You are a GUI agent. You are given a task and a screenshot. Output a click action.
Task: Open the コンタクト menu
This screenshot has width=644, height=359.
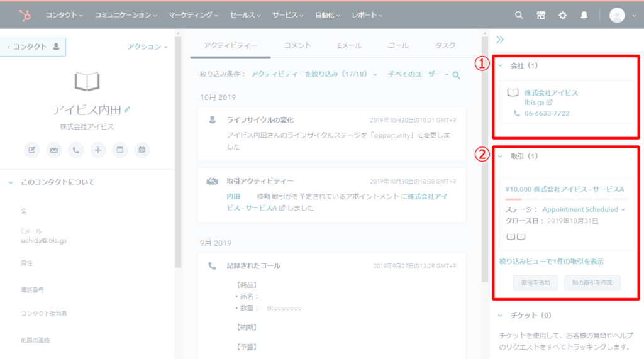[64, 15]
